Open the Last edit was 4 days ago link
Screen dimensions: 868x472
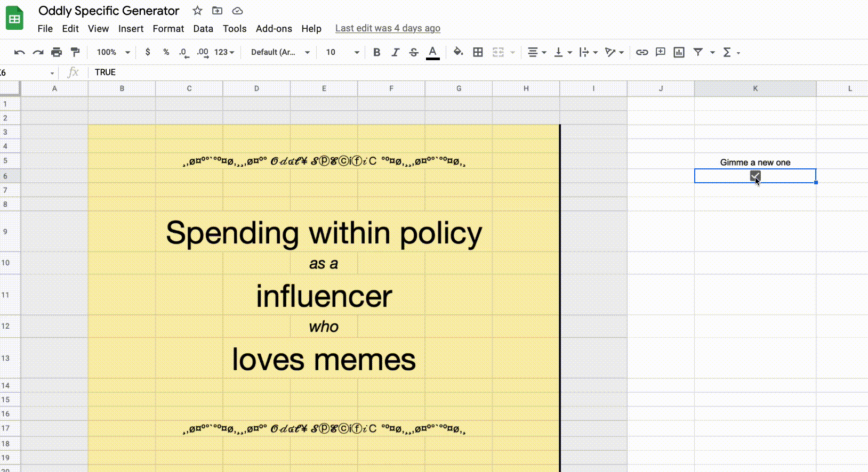388,29
